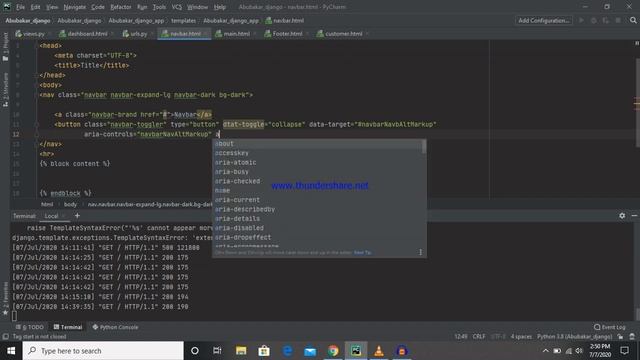Screen dimensions: 640x360
Task: Open Structure tool window sidebar
Action: (x=5, y=90)
